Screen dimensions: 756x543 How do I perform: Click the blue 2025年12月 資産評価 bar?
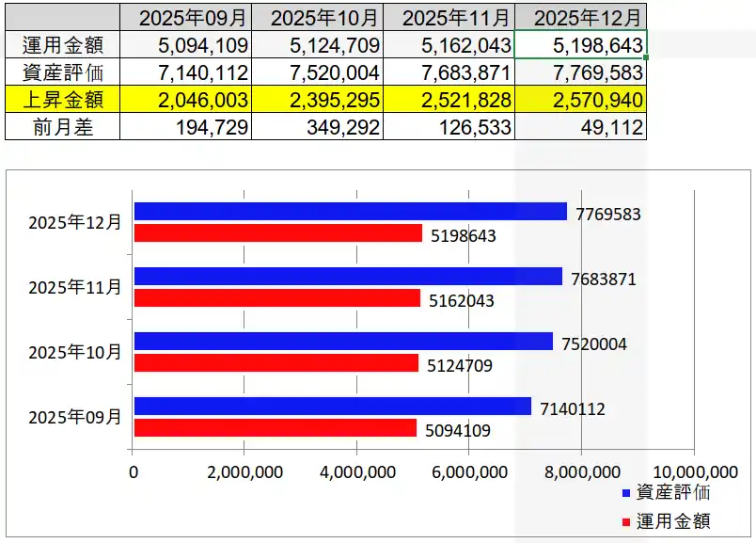[350, 212]
